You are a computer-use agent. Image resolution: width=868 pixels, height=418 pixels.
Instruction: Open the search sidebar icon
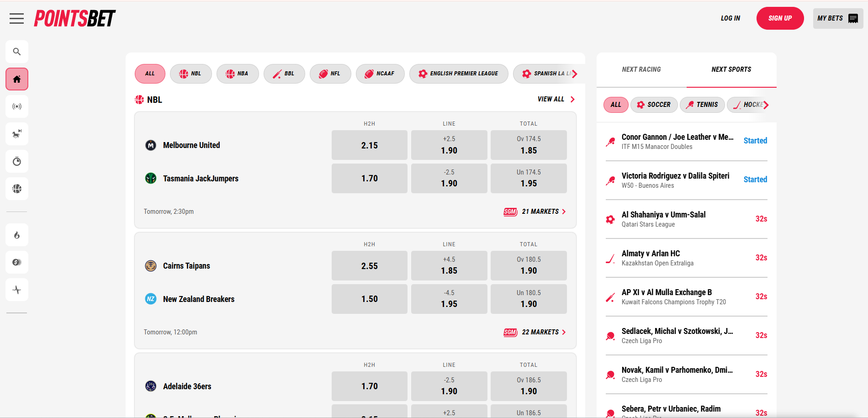pos(17,52)
